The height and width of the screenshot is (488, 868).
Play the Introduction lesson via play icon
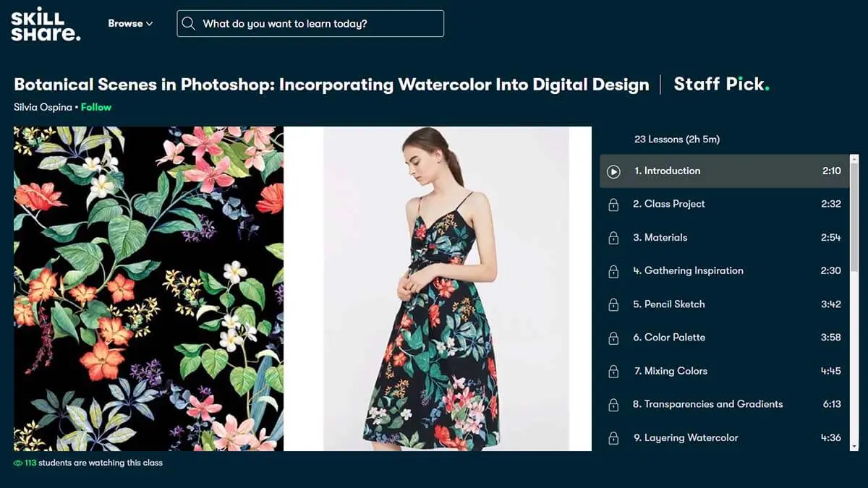613,171
